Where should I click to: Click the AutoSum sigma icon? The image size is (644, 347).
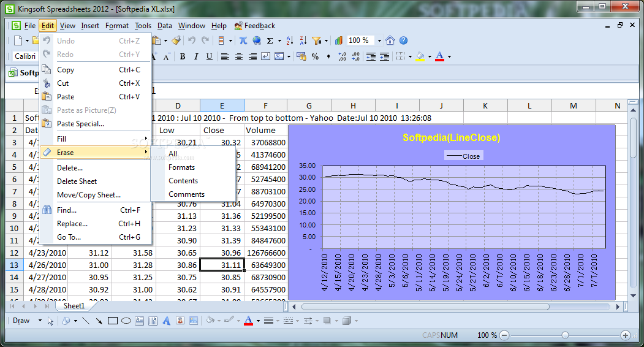[x=270, y=40]
